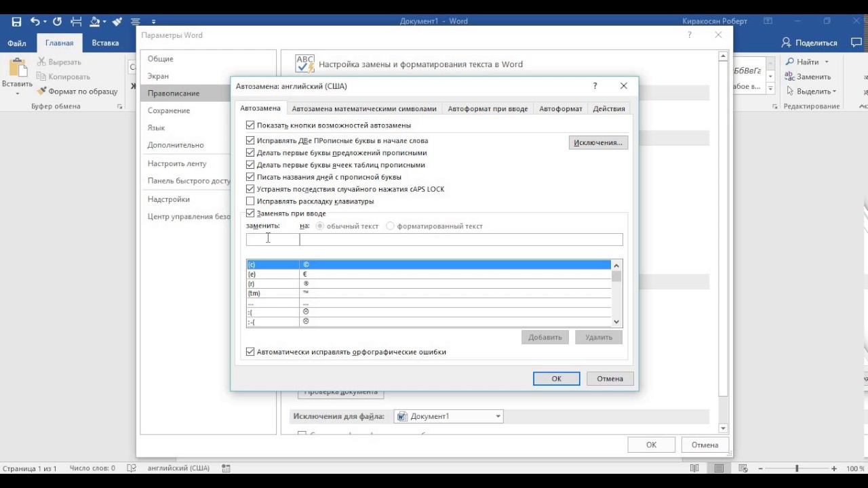The image size is (868, 488).
Task: Open the Буфер обмена dialog launcher
Action: 120,107
